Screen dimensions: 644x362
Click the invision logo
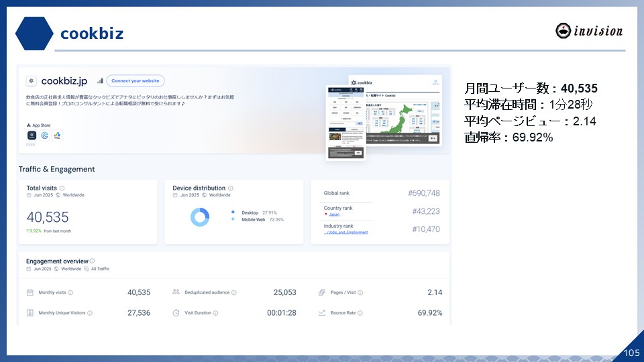tap(589, 31)
